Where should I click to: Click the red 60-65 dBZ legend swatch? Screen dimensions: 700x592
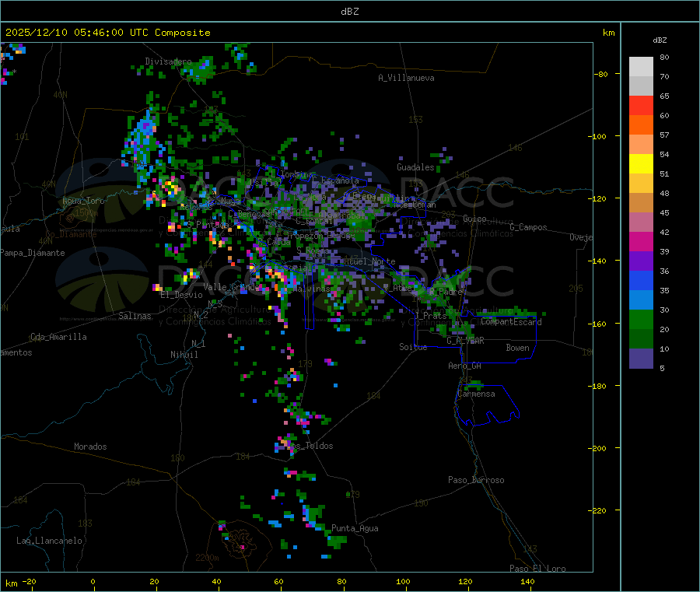click(x=641, y=105)
